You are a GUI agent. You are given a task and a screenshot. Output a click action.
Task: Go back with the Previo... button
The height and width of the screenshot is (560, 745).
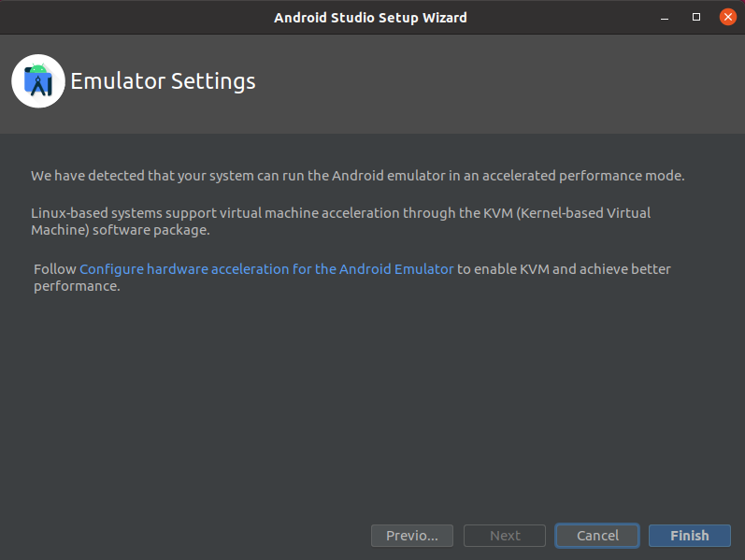click(x=412, y=536)
